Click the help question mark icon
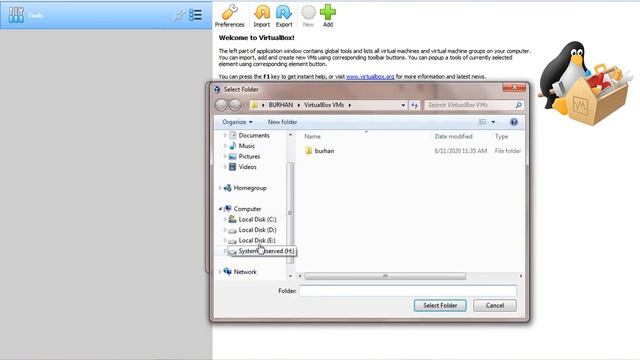The width and height of the screenshot is (640, 360). coord(514,122)
